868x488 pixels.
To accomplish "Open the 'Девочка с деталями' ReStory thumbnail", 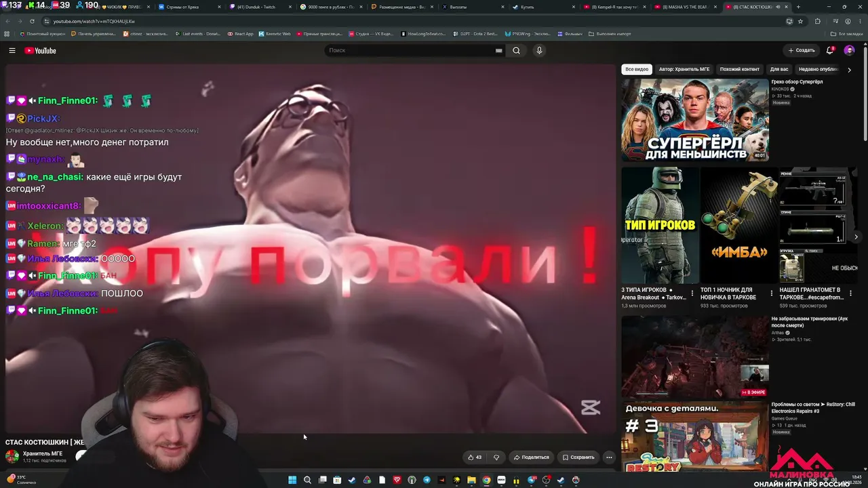I will [695, 437].
